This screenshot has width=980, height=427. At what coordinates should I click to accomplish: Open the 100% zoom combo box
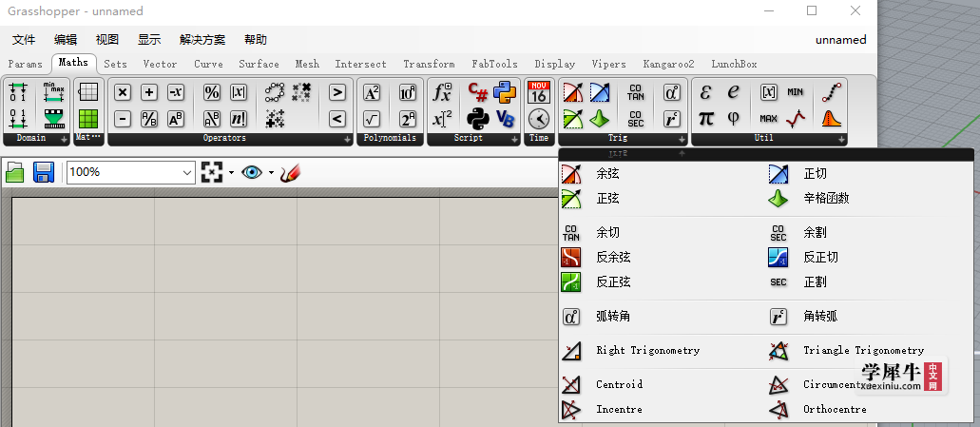click(x=130, y=172)
